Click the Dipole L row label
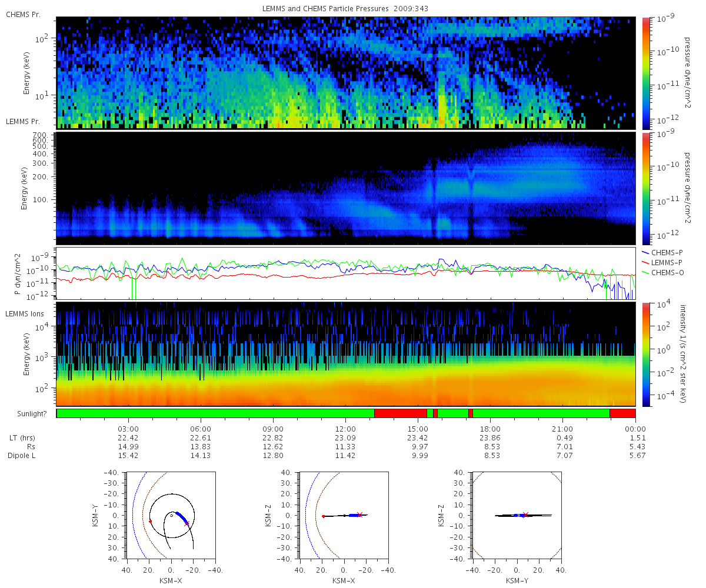This screenshot has height=588, width=706. pyautogui.click(x=22, y=455)
